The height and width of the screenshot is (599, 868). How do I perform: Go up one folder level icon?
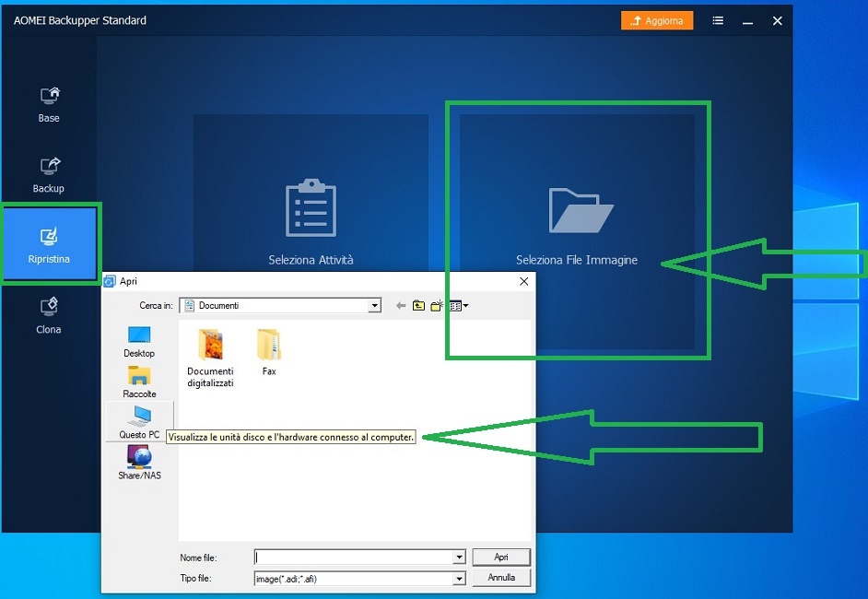click(x=418, y=306)
